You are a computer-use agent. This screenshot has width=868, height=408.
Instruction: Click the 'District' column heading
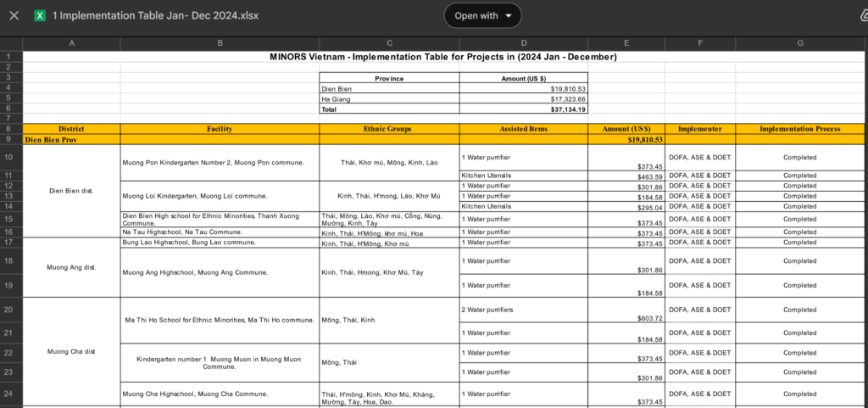[71, 129]
